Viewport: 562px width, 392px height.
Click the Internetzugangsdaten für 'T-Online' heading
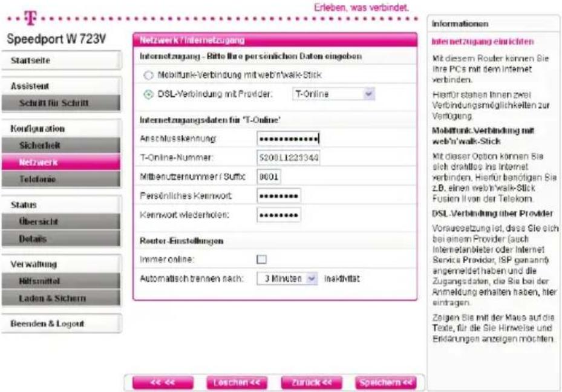210,120
